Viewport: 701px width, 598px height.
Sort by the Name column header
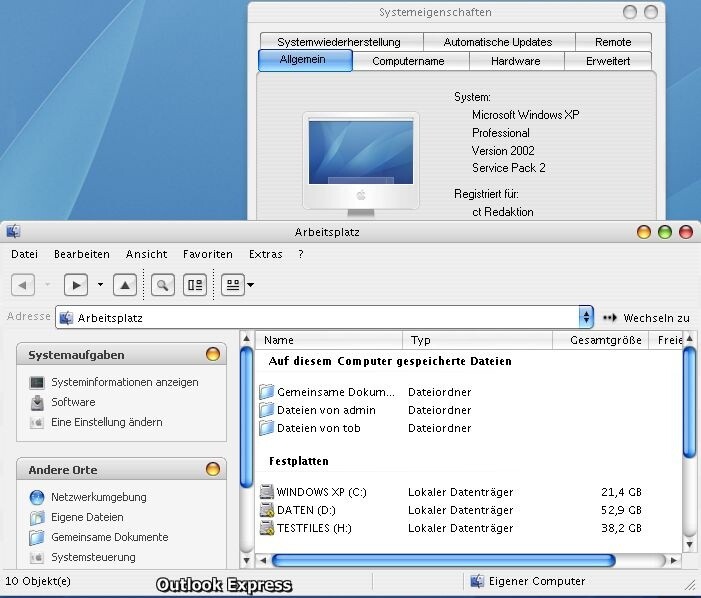click(x=329, y=340)
